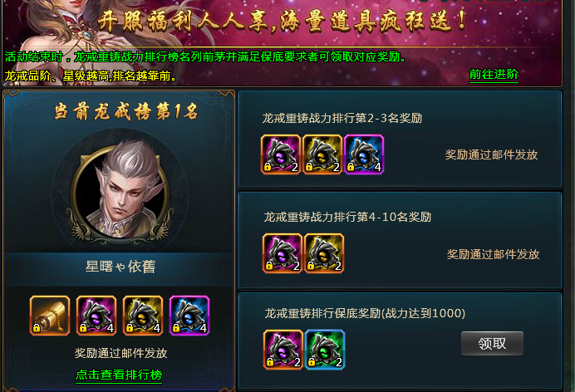Click 龙戒重铸战力排行第4-10名奖励 heading
The width and height of the screenshot is (575, 392).
[x=347, y=218]
